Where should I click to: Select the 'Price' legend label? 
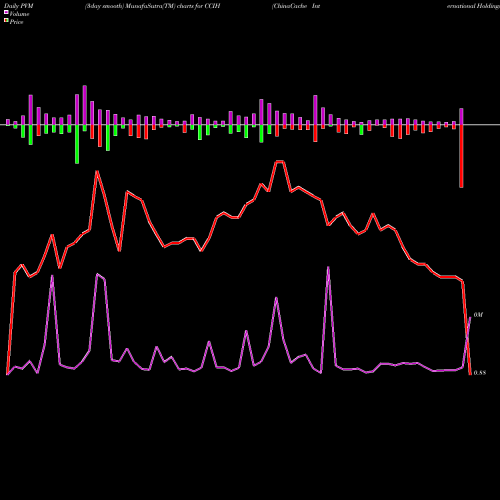pos(16,22)
